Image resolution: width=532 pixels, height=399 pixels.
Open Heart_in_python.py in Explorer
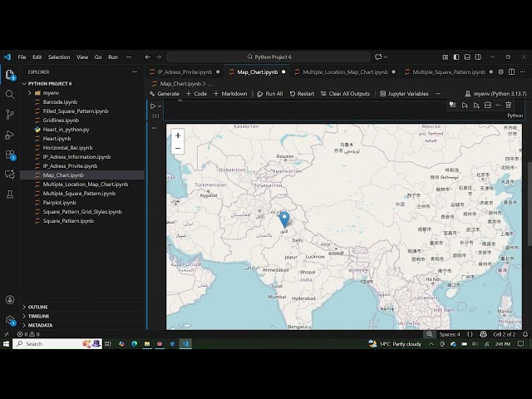[x=82, y=130]
